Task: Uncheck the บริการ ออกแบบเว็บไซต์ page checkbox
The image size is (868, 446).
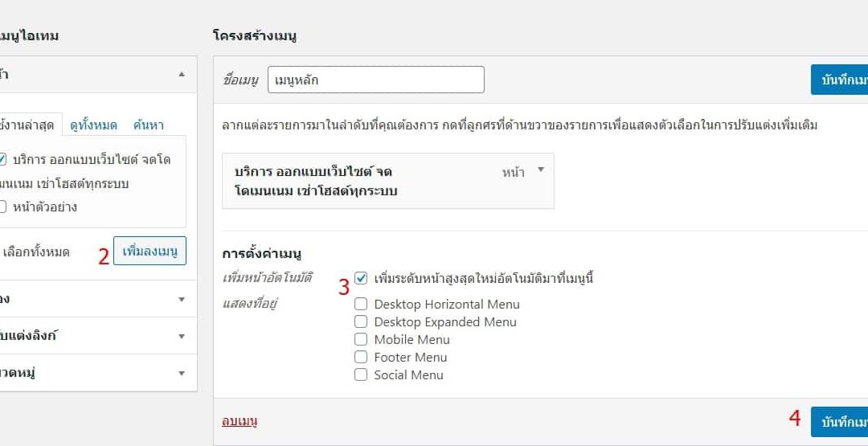Action: [x=2, y=160]
